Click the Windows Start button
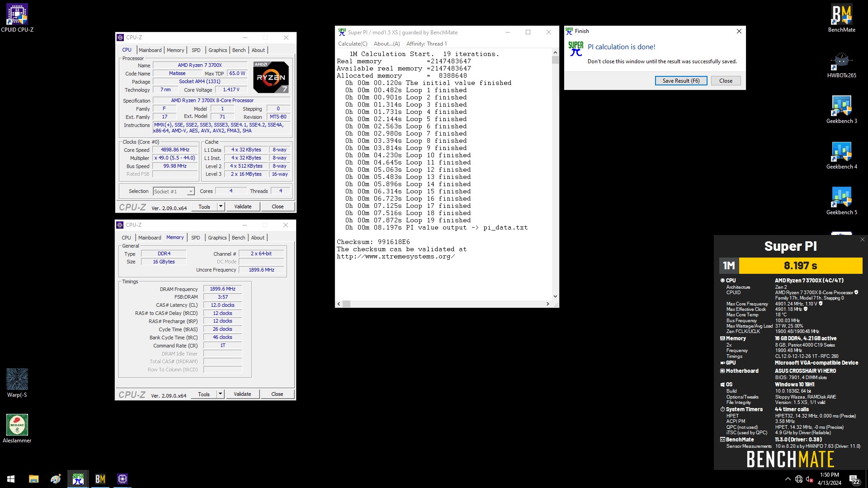 pos(11,479)
